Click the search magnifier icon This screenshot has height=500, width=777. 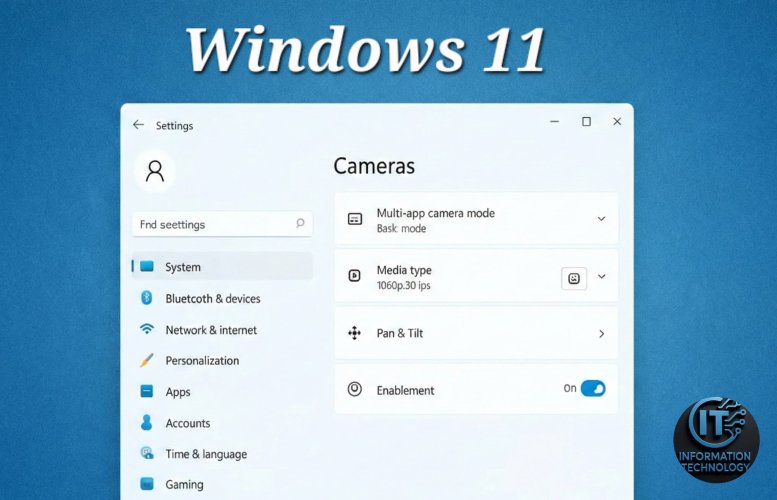point(300,224)
